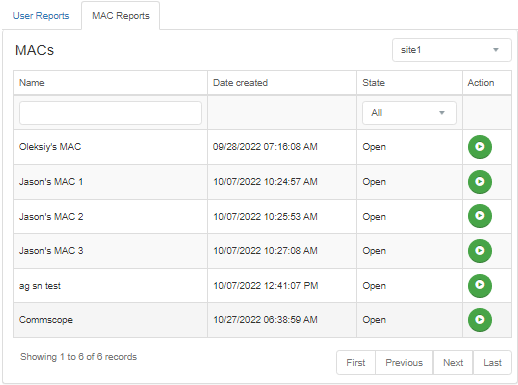Start the action for Jason's MAC 2
The height and width of the screenshot is (385, 518).
[480, 216]
